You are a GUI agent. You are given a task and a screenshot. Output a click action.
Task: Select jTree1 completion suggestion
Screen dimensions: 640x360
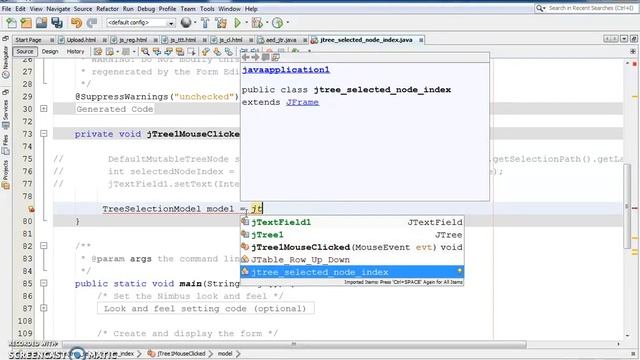(352, 235)
